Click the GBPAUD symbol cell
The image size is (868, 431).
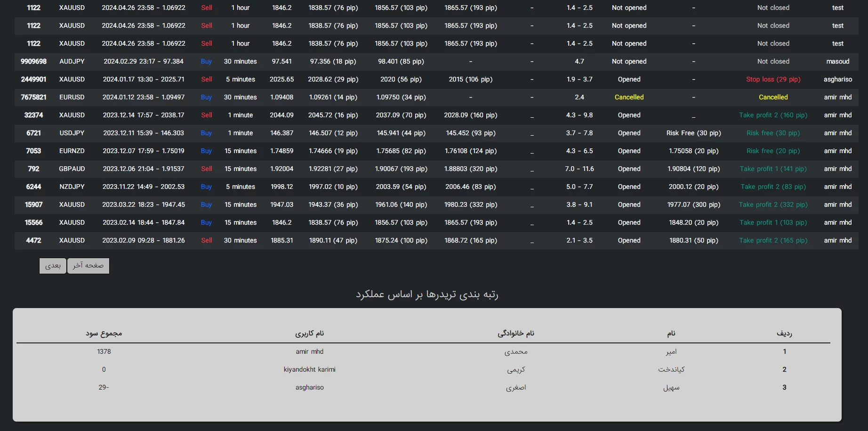pos(72,169)
